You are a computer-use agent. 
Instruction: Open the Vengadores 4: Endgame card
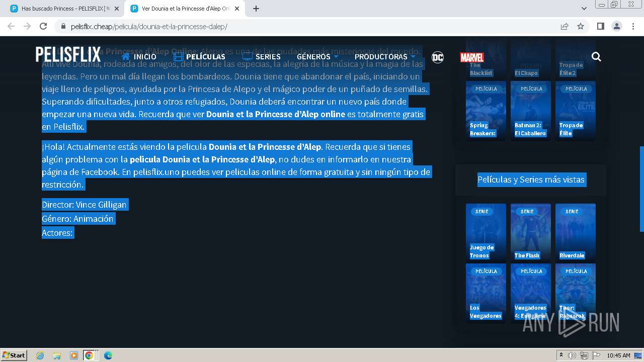coord(531,293)
